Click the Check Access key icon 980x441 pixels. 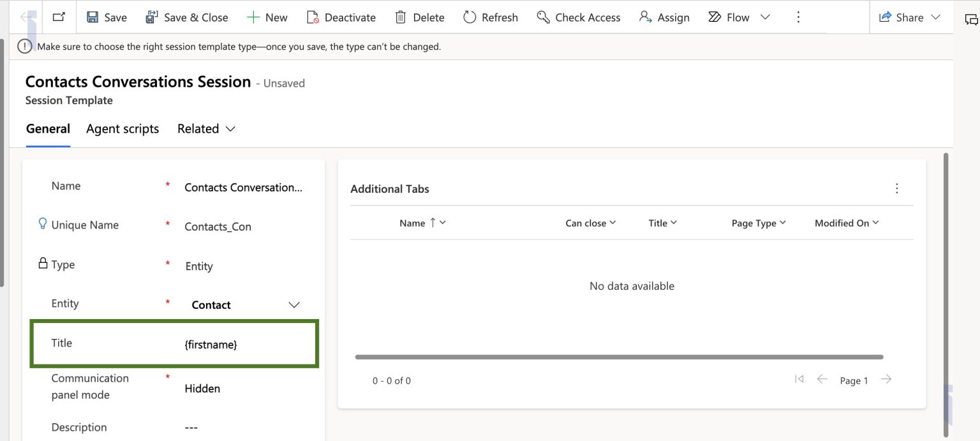(543, 17)
